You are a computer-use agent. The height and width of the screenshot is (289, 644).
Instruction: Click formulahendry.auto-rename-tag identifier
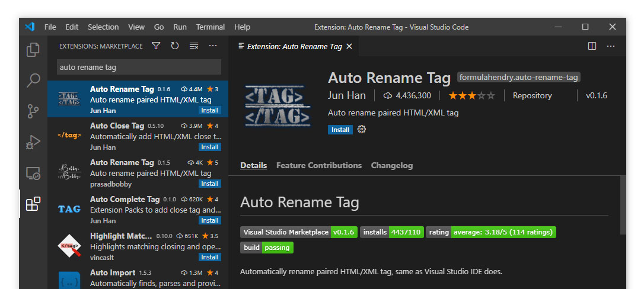518,77
